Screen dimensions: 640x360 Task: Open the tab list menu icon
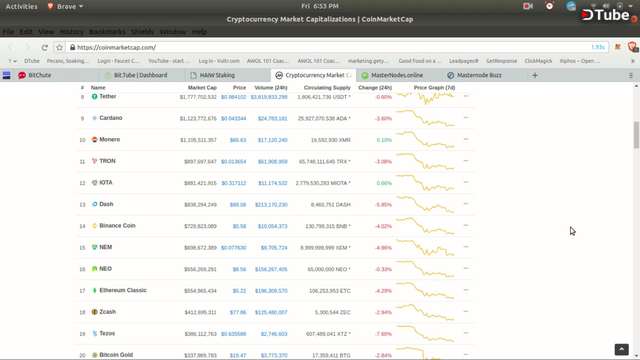631,75
